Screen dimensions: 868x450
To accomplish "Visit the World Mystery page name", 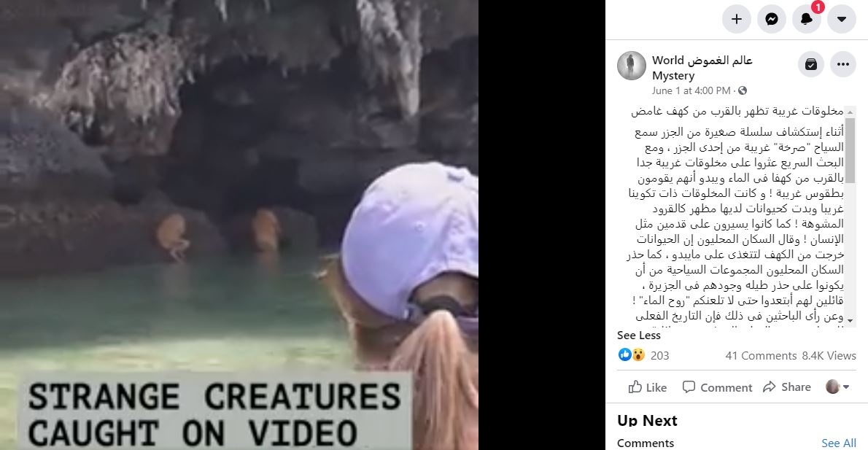I will pos(702,68).
